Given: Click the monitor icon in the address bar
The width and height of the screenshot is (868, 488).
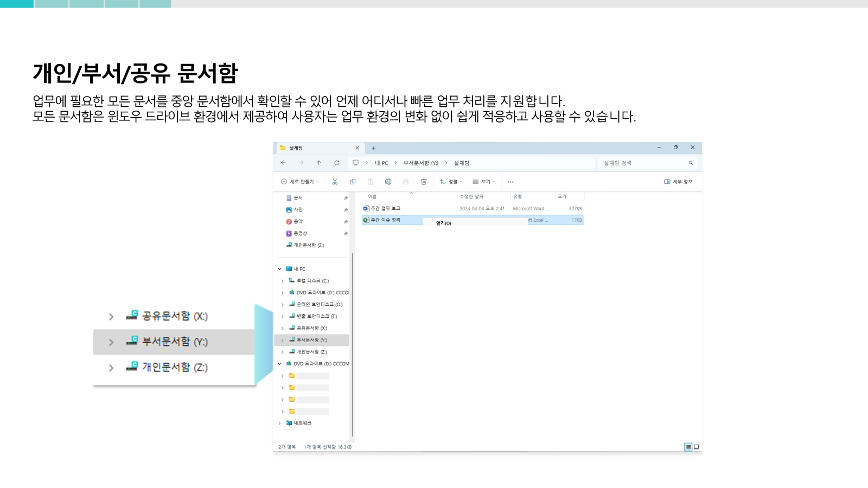Looking at the screenshot, I should click(356, 163).
